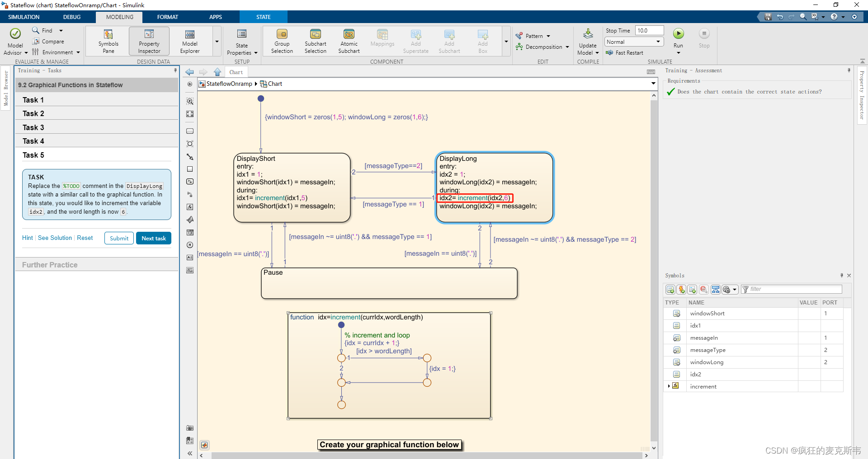Open Task 3 in training list

(x=96, y=127)
